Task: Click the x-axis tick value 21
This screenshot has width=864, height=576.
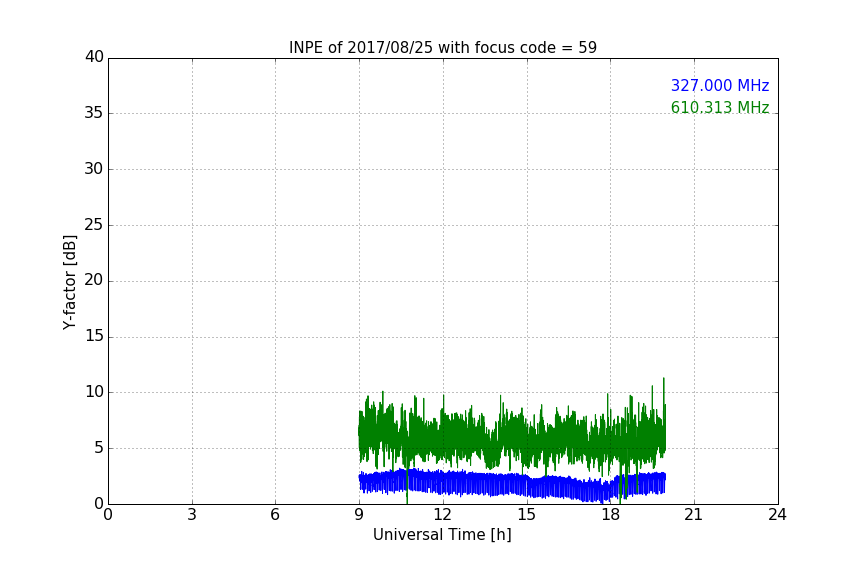Action: [x=694, y=515]
